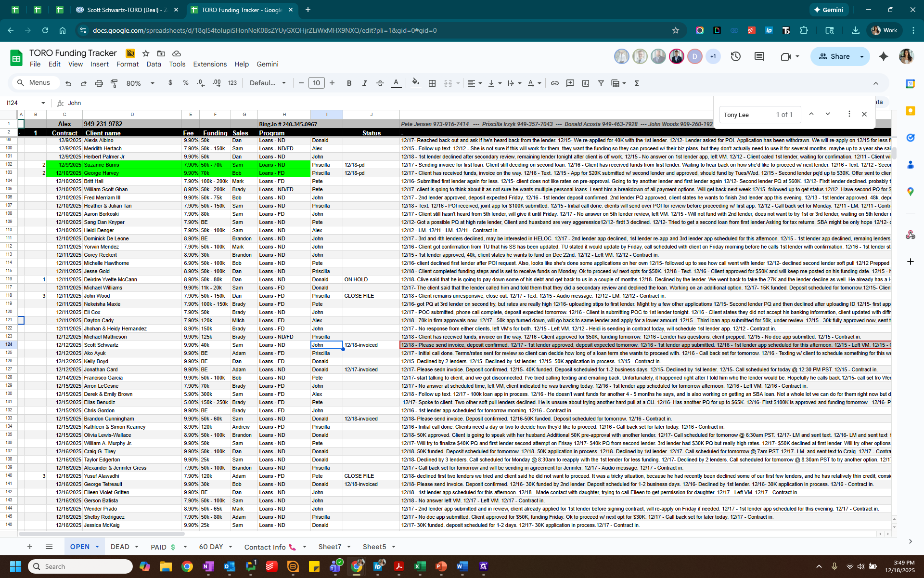
Task: Star the TORO Funding Tracker document
Action: point(146,53)
